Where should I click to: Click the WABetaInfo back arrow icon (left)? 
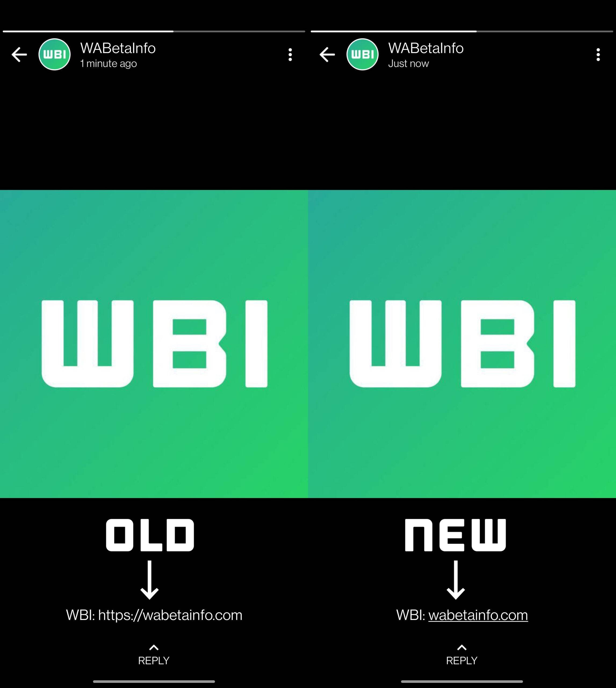18,53
